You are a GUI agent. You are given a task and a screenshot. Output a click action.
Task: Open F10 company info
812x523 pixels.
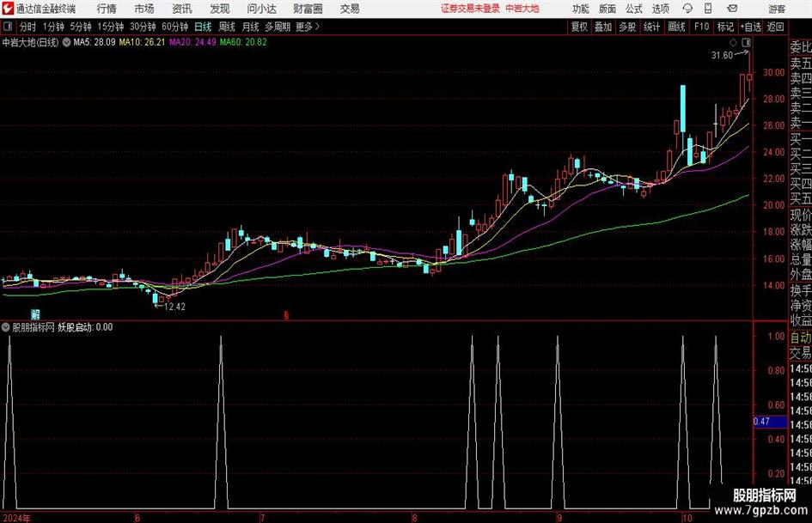701,27
